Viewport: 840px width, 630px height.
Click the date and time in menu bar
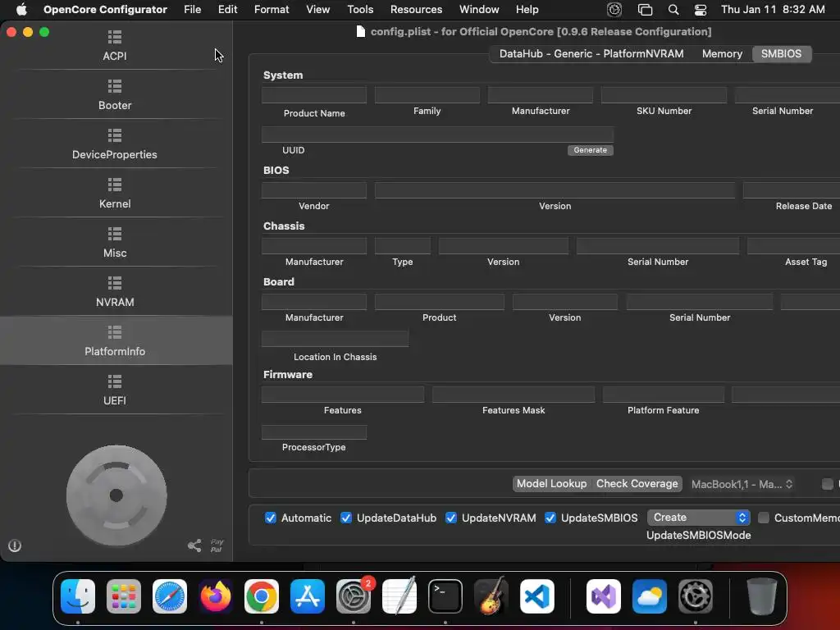point(773,9)
